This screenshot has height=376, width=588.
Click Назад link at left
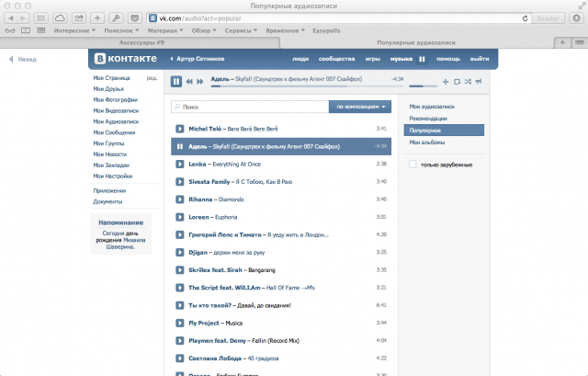23,59
